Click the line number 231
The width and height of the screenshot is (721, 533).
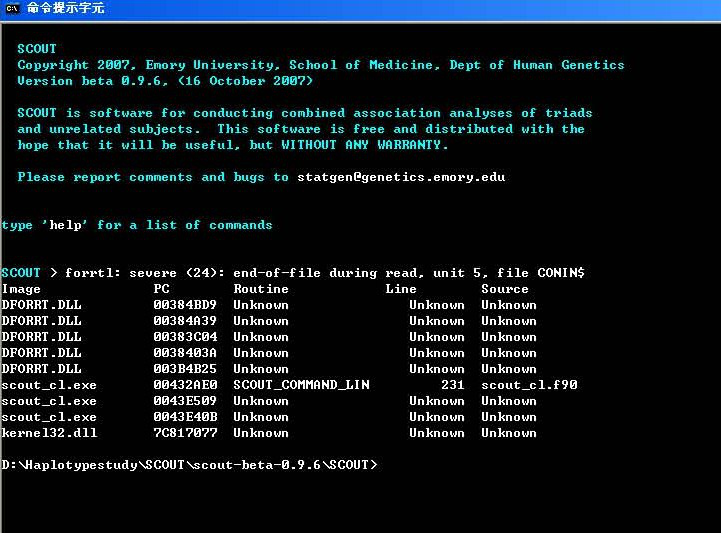[452, 385]
